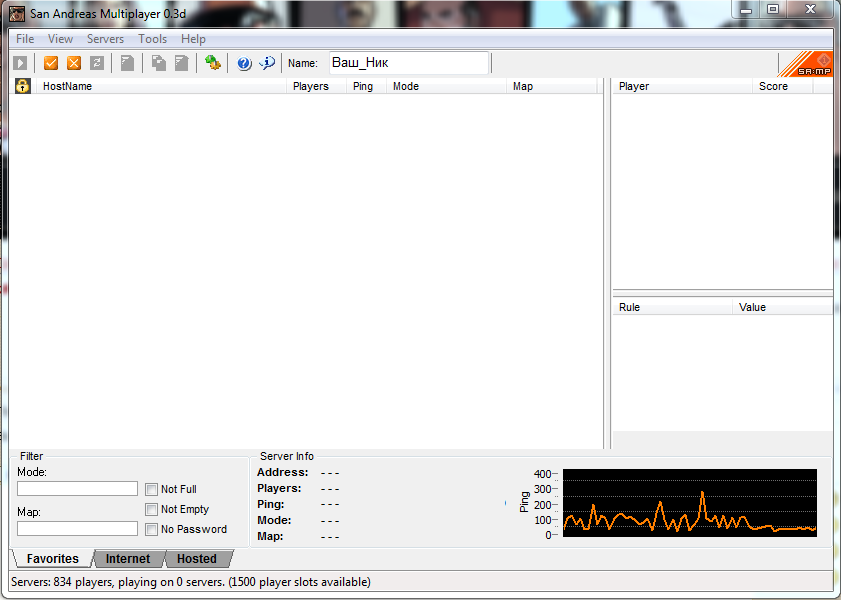Viewport: 841px width, 600px height.
Task: Enable the Not Empty filter checkbox
Action: coord(151,509)
